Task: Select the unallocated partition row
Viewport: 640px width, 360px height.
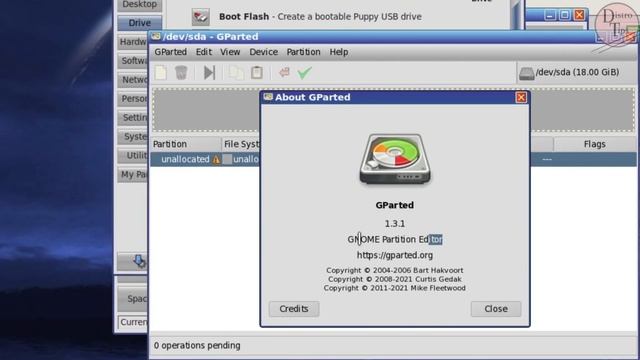Action: (x=393, y=159)
